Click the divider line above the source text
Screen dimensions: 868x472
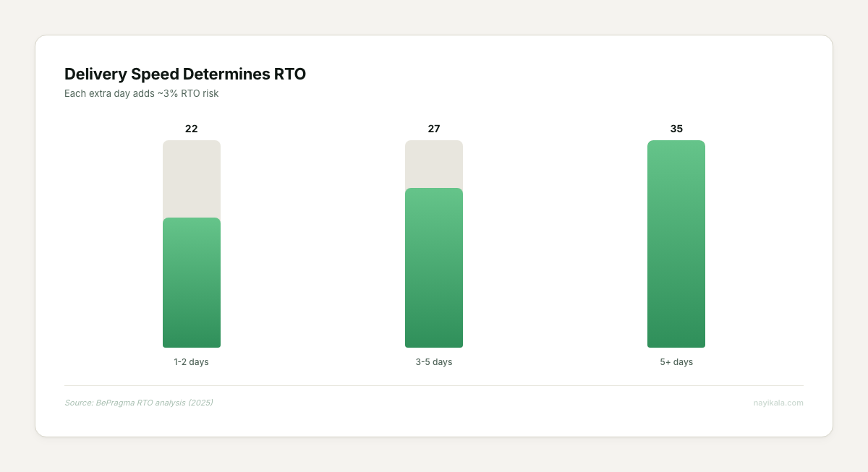434,385
